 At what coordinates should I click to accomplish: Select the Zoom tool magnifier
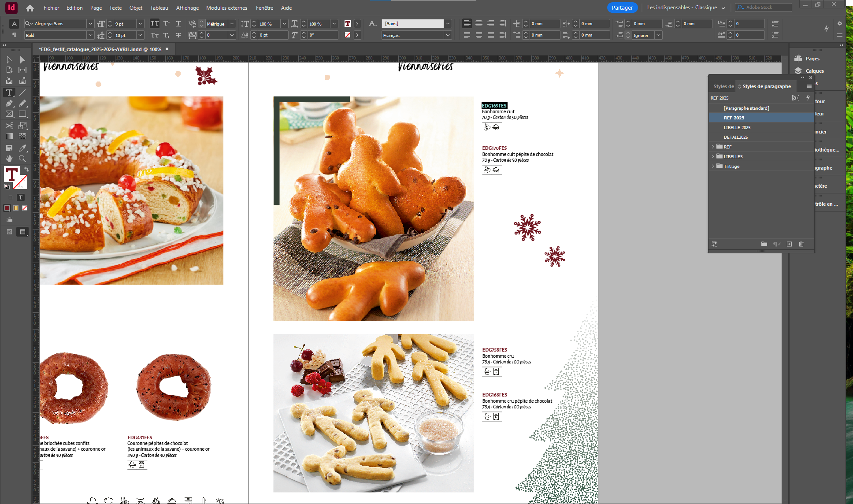[x=22, y=159]
